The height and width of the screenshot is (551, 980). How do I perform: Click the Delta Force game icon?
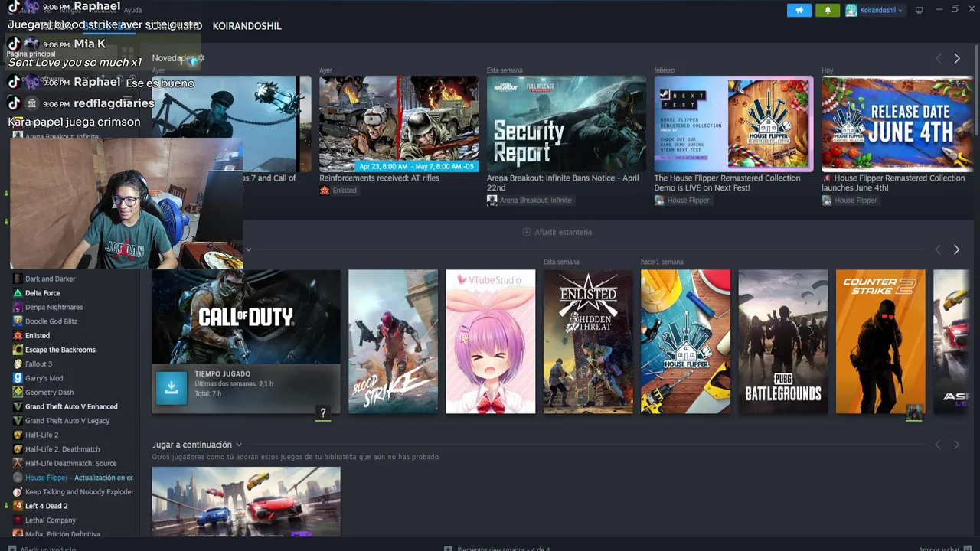(x=18, y=293)
